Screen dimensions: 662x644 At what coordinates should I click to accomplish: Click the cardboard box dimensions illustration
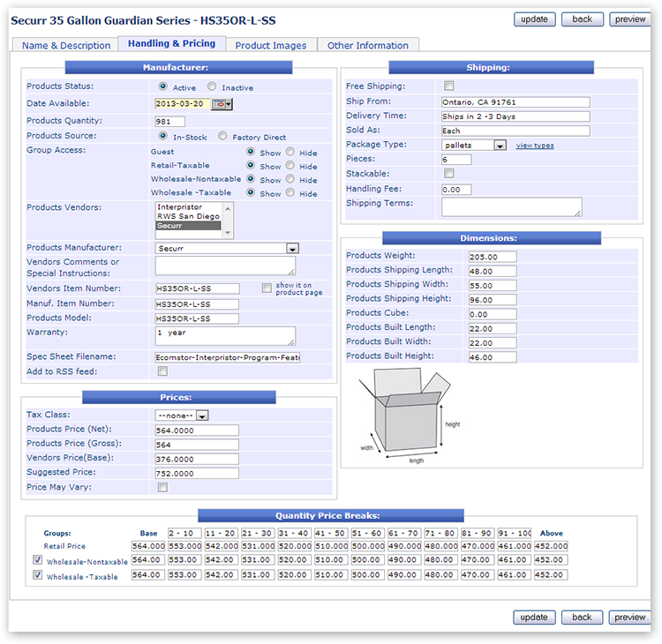pyautogui.click(x=408, y=416)
